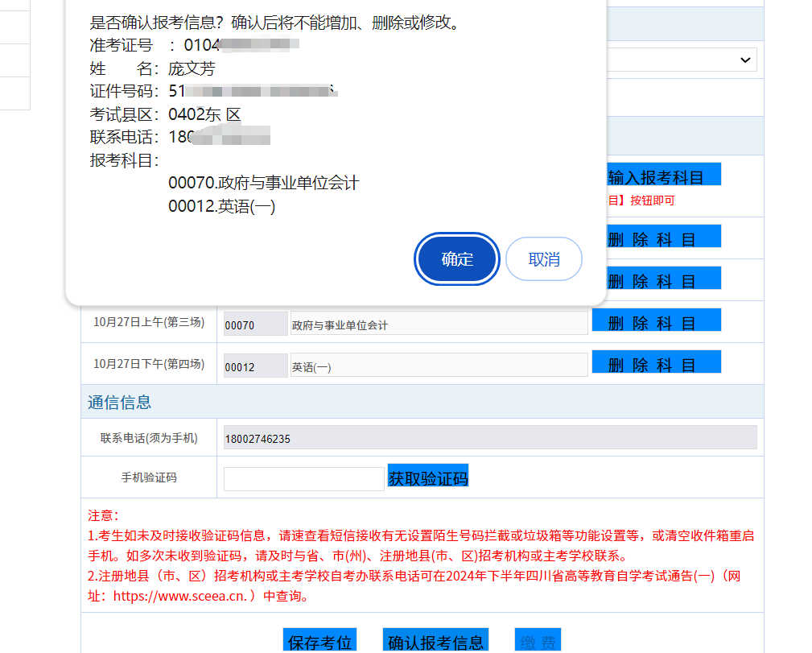Click the 通信信息 section header
This screenshot has width=812, height=653.
120,403
